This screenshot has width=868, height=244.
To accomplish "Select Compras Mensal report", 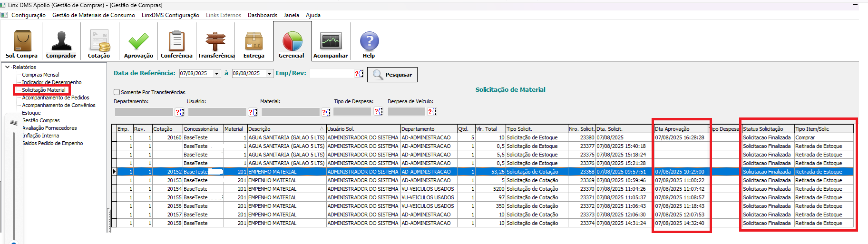I will tap(40, 75).
